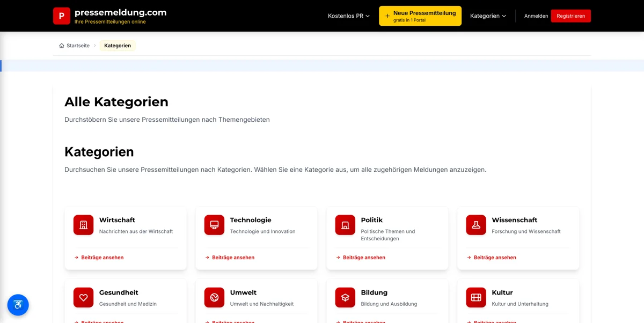This screenshot has width=644, height=323.
Task: Select the Politik category icon
Action: tap(345, 225)
